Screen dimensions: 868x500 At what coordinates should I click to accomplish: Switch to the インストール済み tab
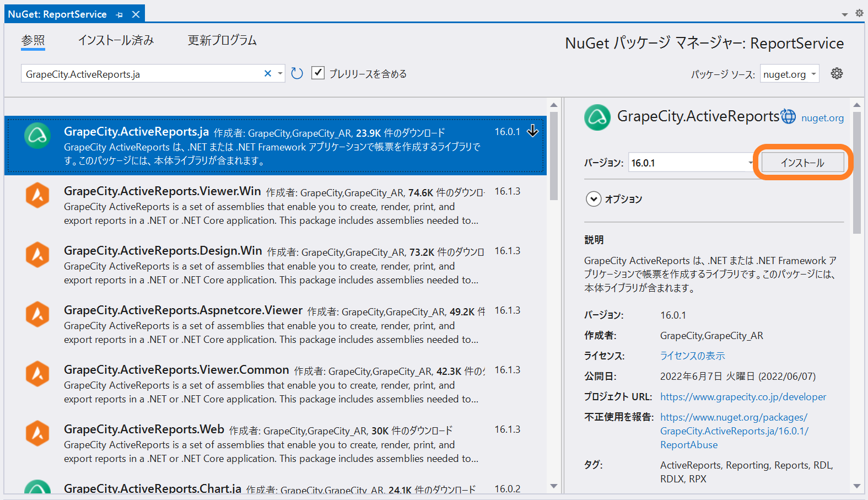coord(116,40)
